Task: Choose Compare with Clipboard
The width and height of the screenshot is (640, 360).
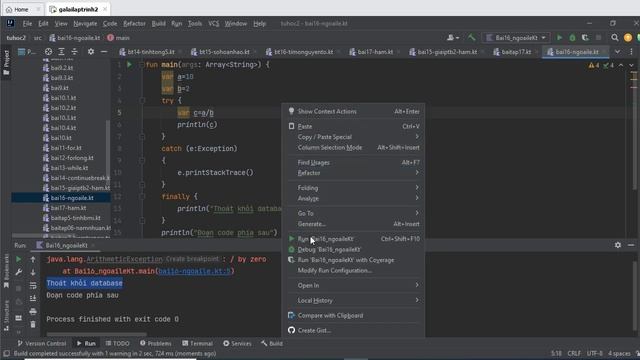Action: click(354, 316)
